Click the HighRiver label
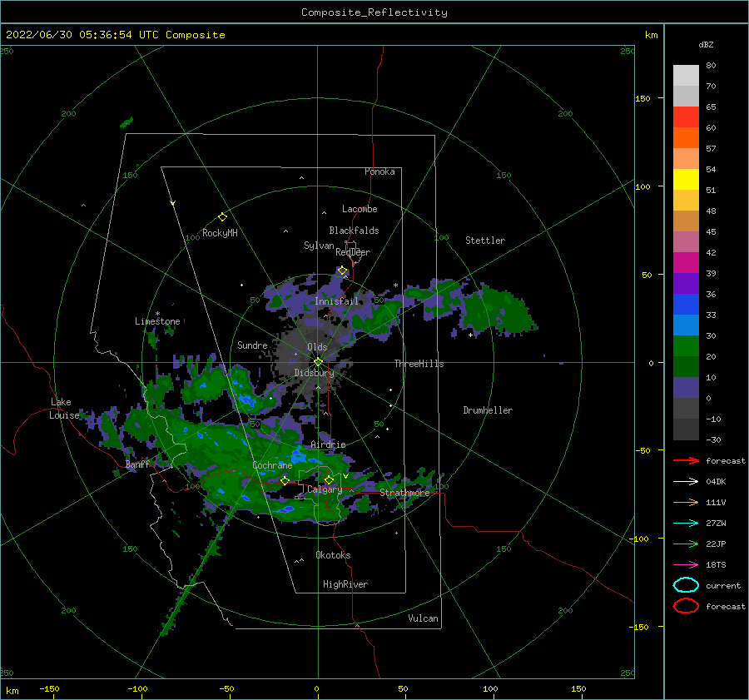This screenshot has height=700, width=749. click(x=345, y=584)
